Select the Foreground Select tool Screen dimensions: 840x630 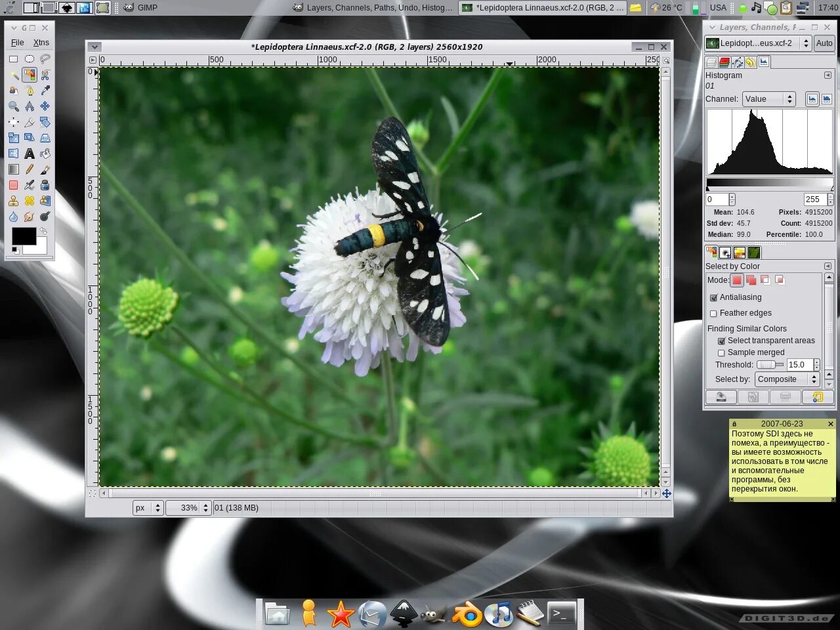(x=13, y=90)
